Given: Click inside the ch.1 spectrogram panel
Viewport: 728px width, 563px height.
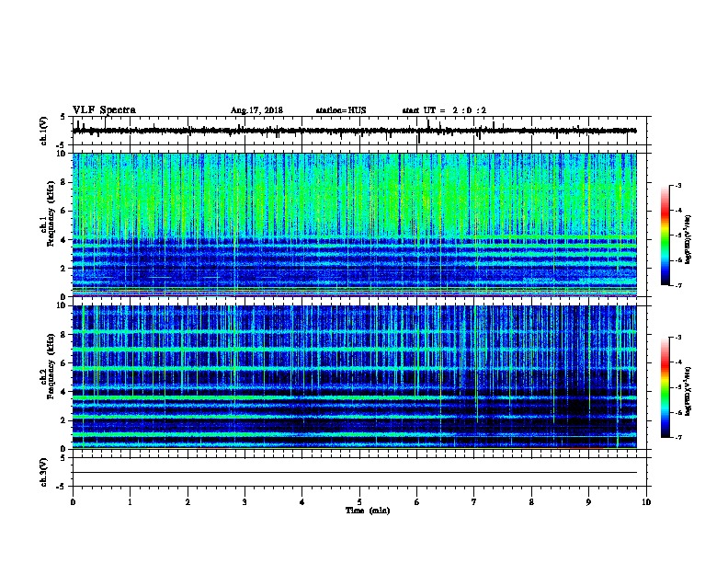Looking at the screenshot, I should [x=354, y=224].
